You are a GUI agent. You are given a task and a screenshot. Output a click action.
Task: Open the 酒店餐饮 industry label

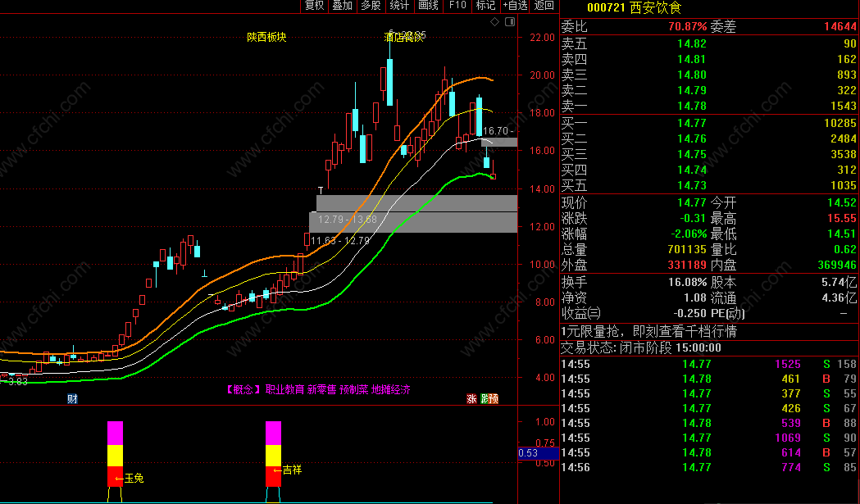404,37
